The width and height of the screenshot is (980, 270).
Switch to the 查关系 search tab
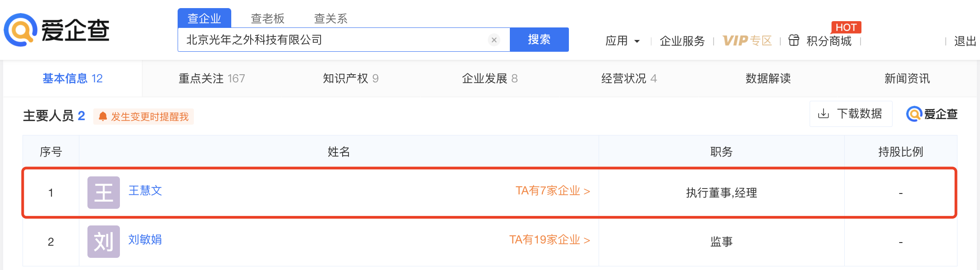pyautogui.click(x=330, y=18)
